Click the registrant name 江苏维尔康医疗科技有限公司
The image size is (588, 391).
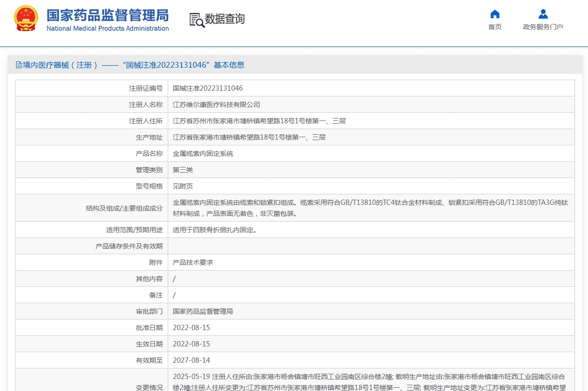(217, 105)
